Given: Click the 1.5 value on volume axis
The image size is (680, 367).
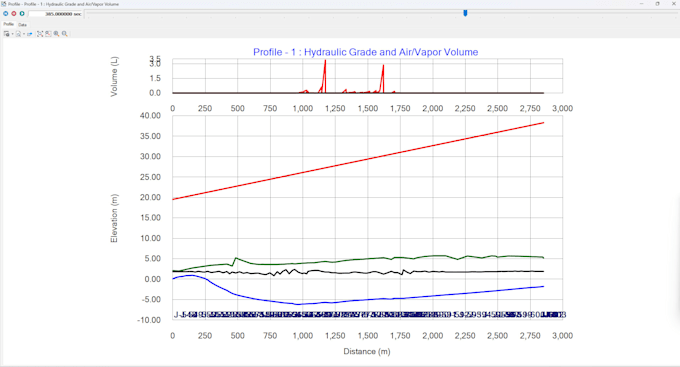Looking at the screenshot, I should pyautogui.click(x=155, y=79).
